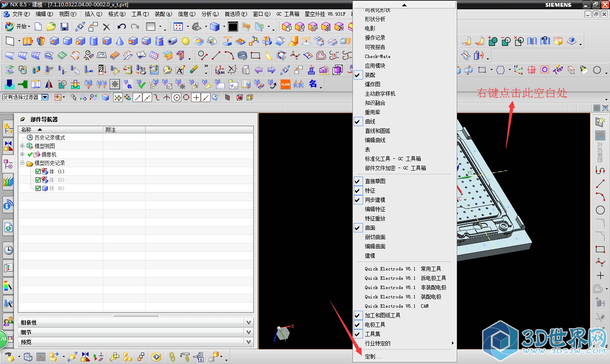Click the purple back arrow icon
The height and width of the screenshot is (364, 610).
click(258, 70)
